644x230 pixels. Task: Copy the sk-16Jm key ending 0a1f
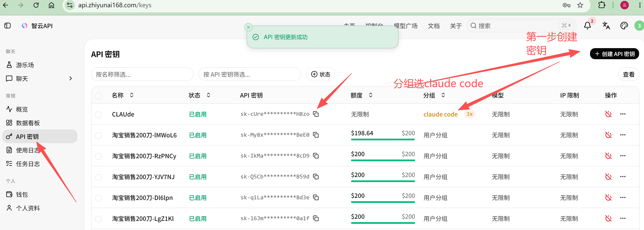(316, 218)
